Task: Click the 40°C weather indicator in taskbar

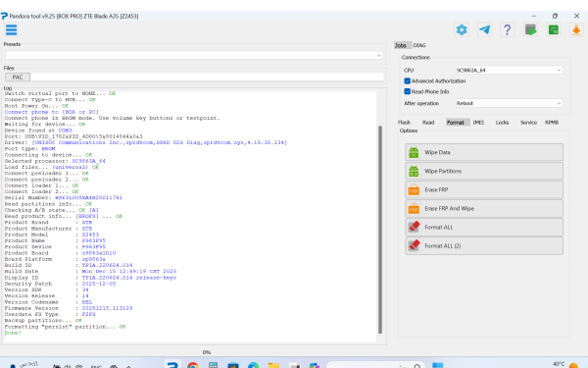Action: tap(565, 365)
